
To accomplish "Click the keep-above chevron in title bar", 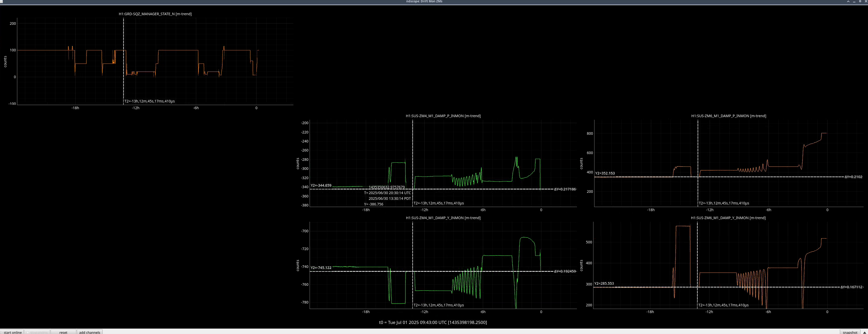I will pyautogui.click(x=848, y=1).
